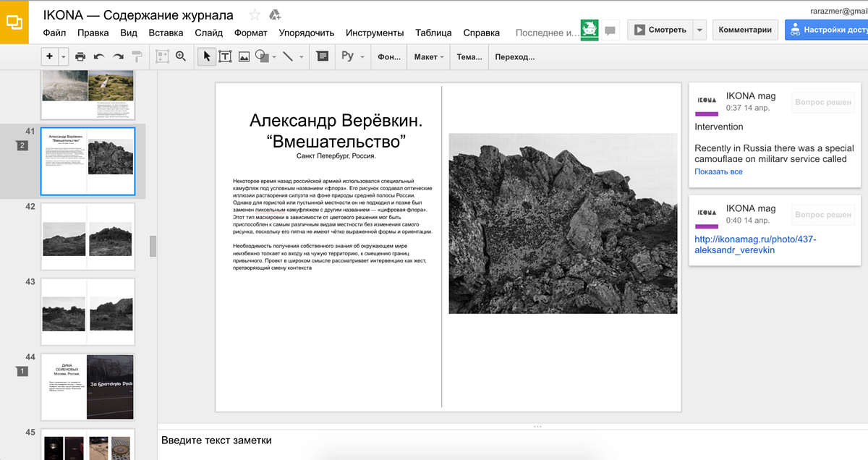Insert a comment from toolbar
868x460 pixels.
pos(323,56)
